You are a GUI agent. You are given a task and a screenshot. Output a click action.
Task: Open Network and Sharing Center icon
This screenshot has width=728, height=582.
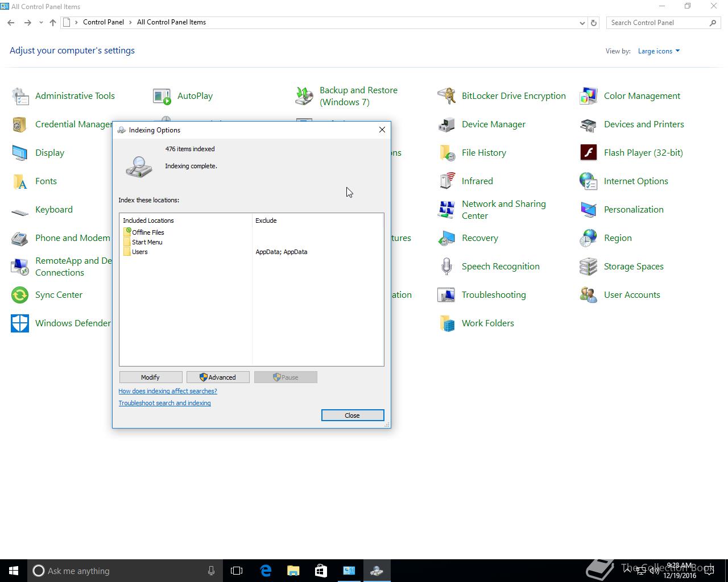446,210
